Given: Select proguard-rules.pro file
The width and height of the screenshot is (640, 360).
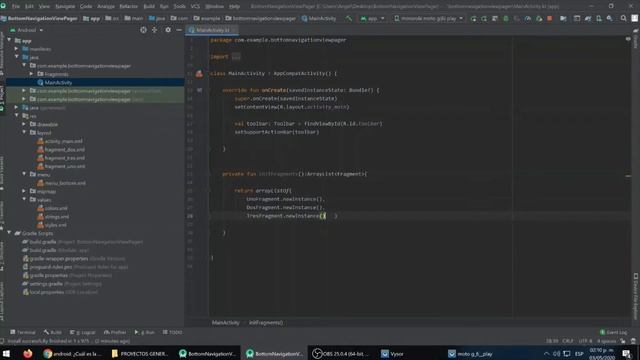Looking at the screenshot, I should [51, 267].
